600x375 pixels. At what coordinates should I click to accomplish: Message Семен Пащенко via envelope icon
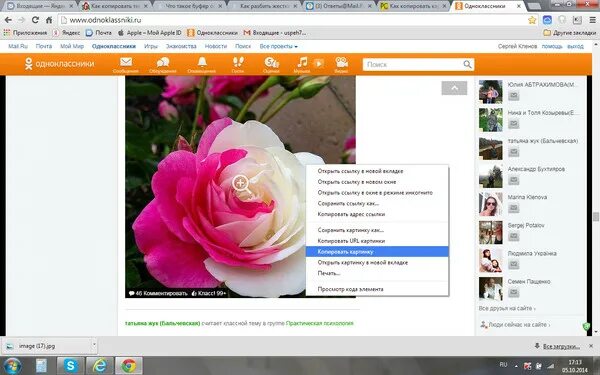(x=514, y=292)
